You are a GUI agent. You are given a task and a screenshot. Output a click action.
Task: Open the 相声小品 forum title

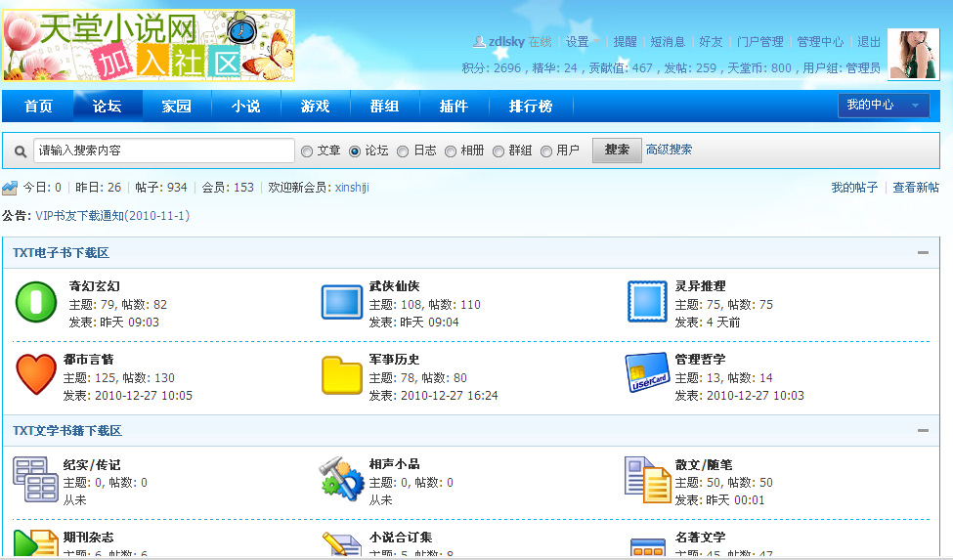[x=395, y=464]
